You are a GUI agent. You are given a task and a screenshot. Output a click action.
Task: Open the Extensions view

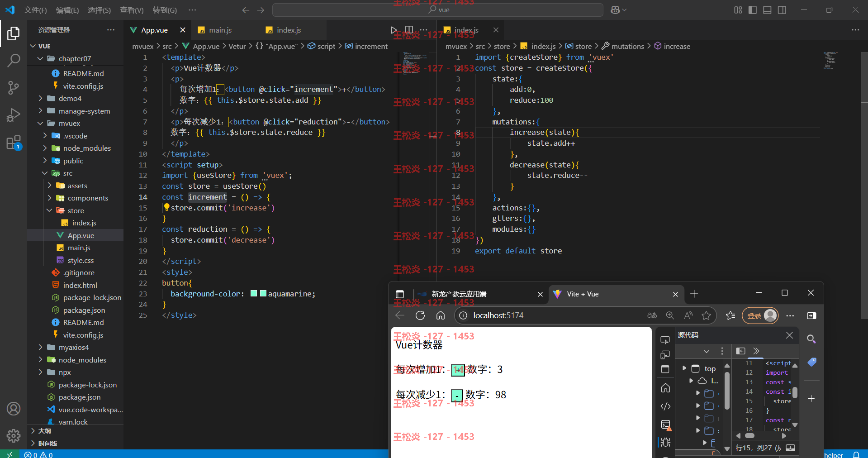click(14, 143)
